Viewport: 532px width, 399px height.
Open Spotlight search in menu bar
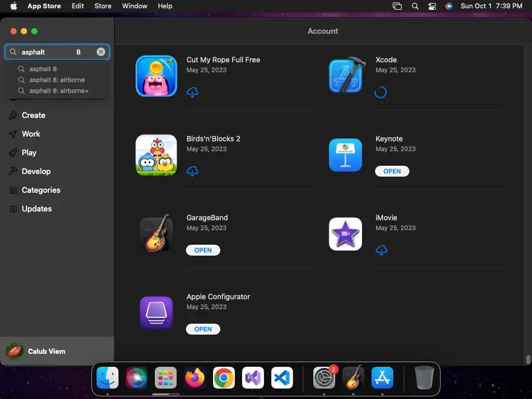[415, 6]
